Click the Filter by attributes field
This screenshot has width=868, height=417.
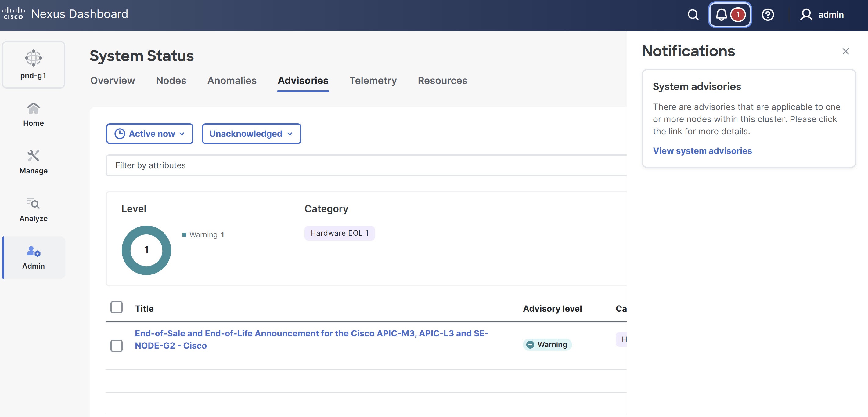(x=366, y=165)
